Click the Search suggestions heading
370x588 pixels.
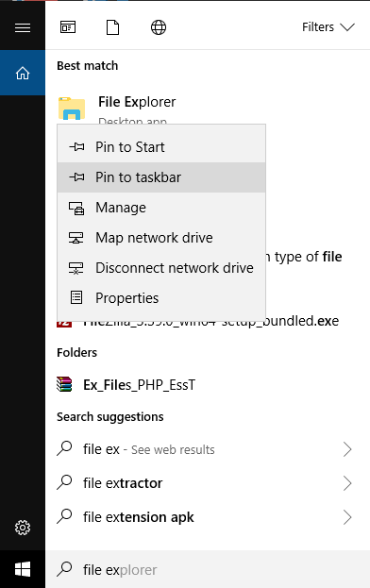coord(110,417)
